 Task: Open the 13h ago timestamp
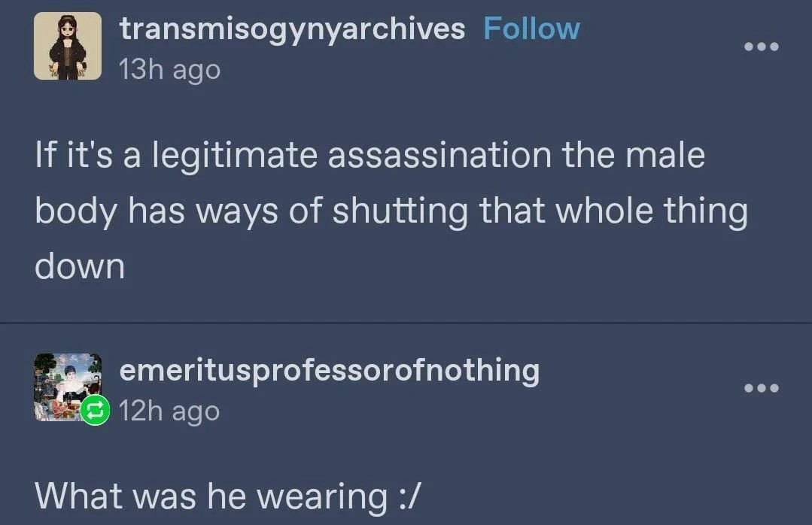click(170, 69)
